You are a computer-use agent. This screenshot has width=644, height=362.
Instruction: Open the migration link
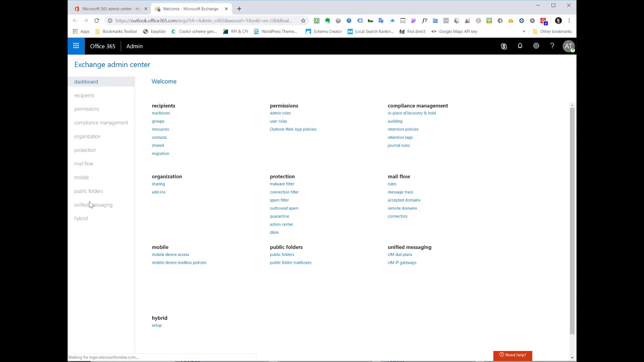(x=160, y=153)
